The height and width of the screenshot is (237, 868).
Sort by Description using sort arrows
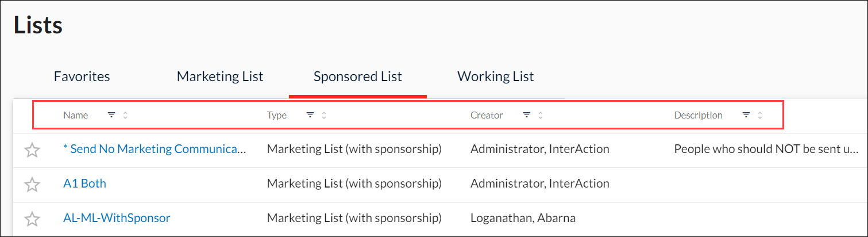(760, 115)
